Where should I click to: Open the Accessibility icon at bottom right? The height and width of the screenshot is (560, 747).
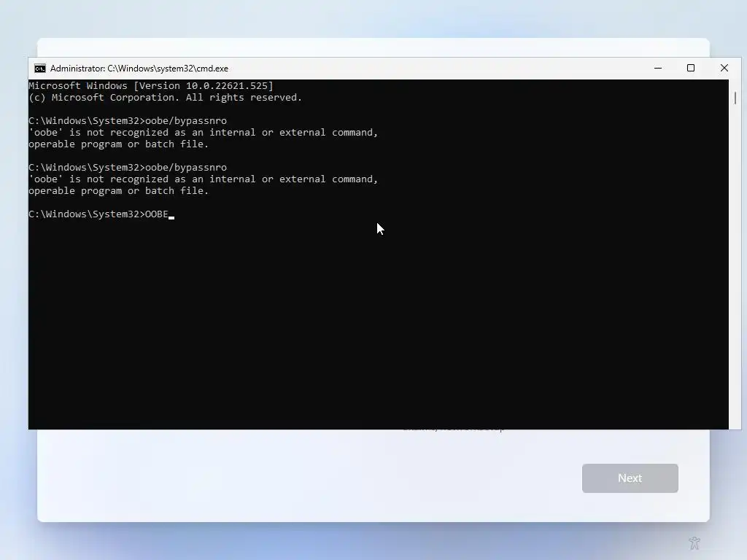click(x=694, y=542)
